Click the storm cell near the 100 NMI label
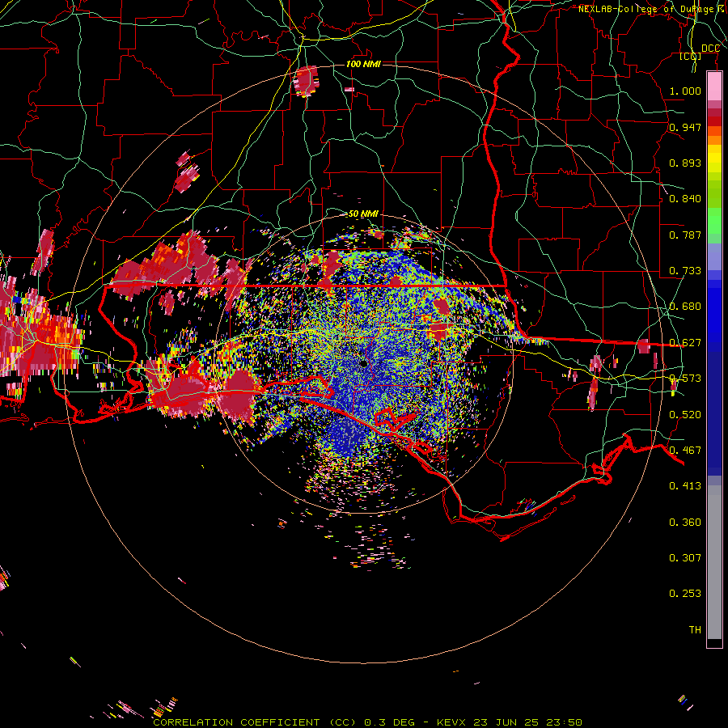The height and width of the screenshot is (728, 728). 307,81
